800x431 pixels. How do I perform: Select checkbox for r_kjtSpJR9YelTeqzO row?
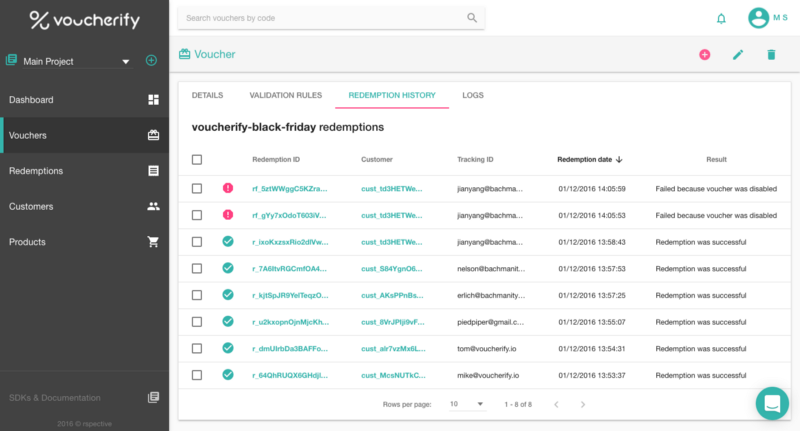click(197, 295)
